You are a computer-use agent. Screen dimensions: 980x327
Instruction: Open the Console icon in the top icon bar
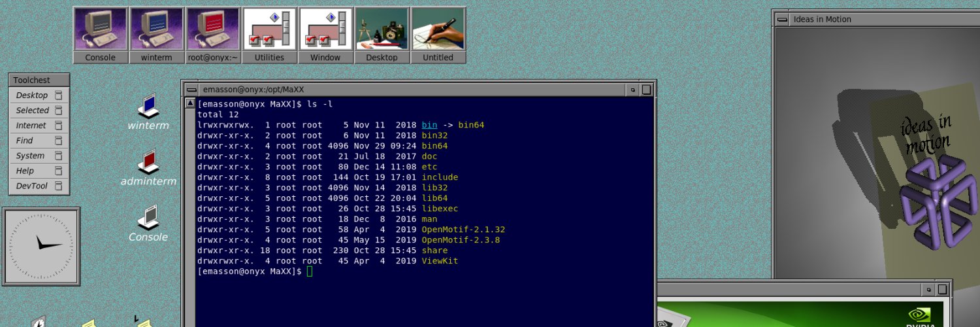100,35
